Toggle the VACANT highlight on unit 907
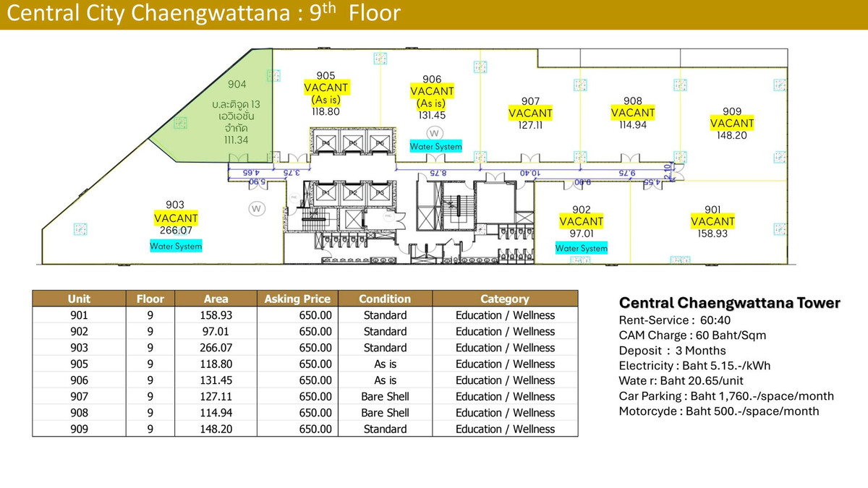The height and width of the screenshot is (488, 868). coord(530,114)
